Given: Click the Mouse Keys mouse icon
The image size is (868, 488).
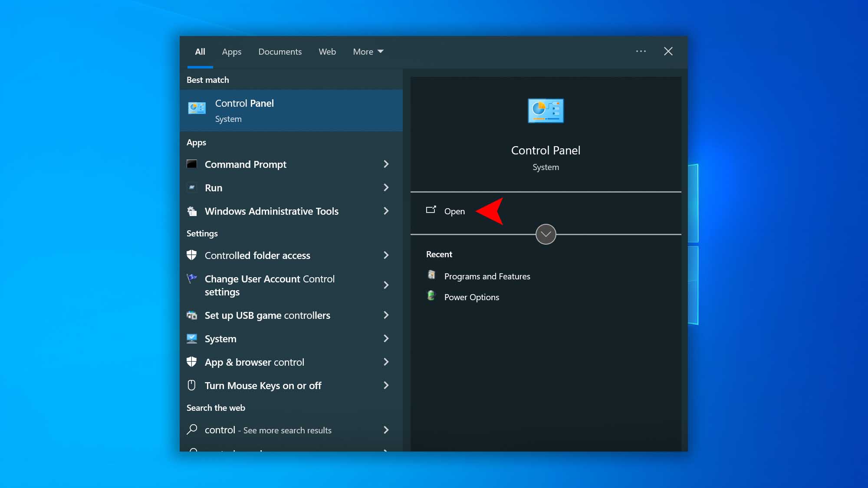Looking at the screenshot, I should (x=191, y=385).
